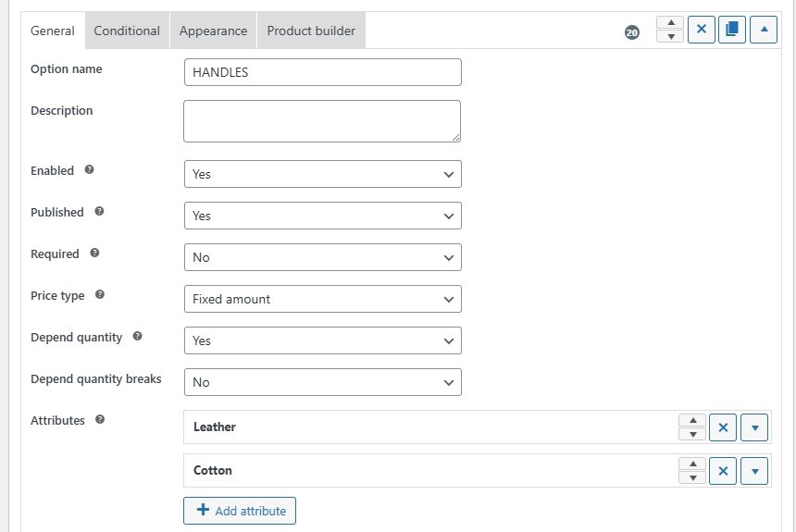This screenshot has width=796, height=532.
Task: Open the Price type dropdown
Action: point(322,299)
